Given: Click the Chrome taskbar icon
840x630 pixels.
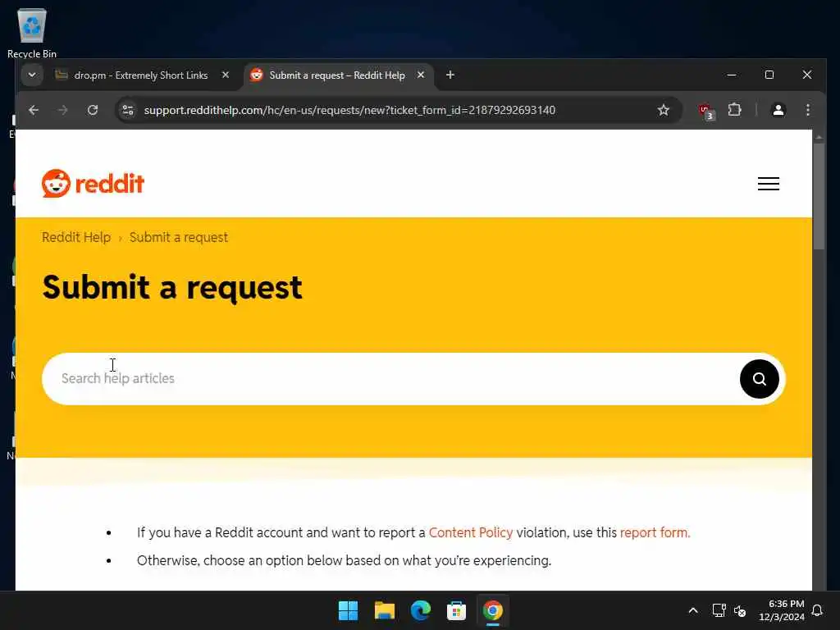Looking at the screenshot, I should tap(492, 610).
